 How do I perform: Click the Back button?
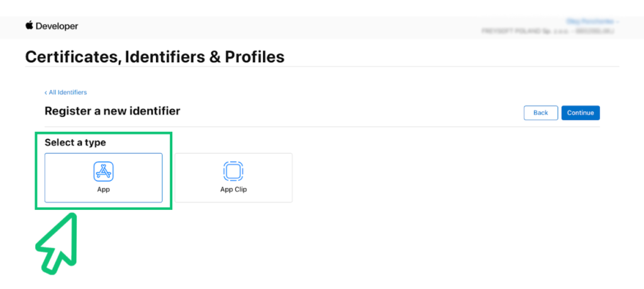(x=540, y=113)
